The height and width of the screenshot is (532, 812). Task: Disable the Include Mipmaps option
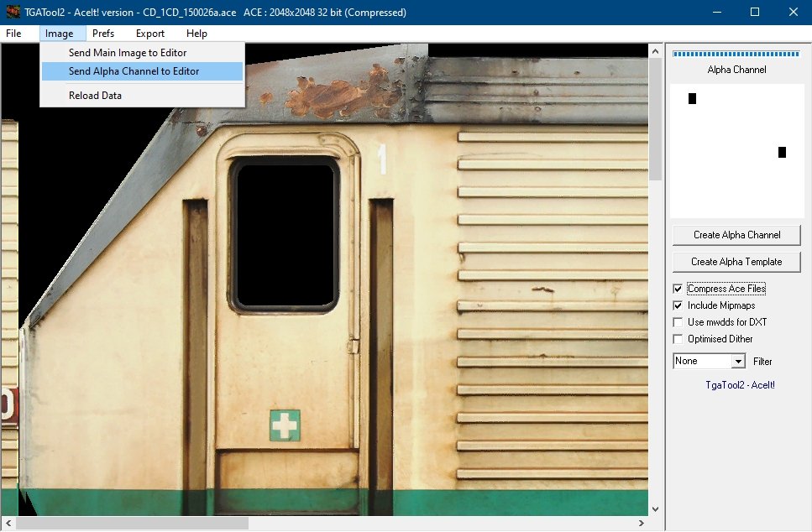point(678,305)
